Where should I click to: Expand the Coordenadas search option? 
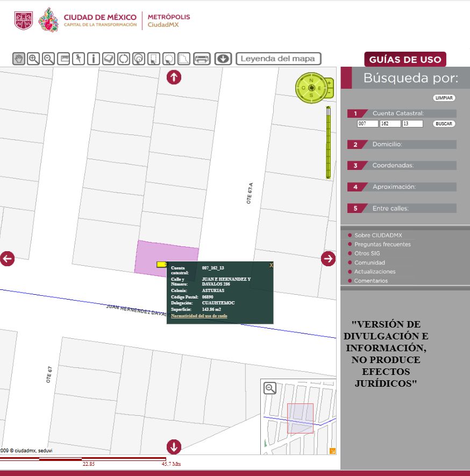[401, 166]
